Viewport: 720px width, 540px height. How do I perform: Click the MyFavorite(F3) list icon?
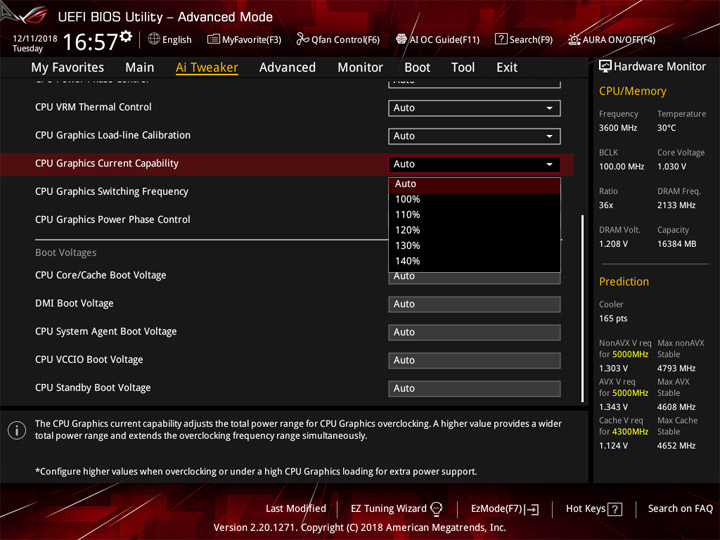pyautogui.click(x=213, y=39)
